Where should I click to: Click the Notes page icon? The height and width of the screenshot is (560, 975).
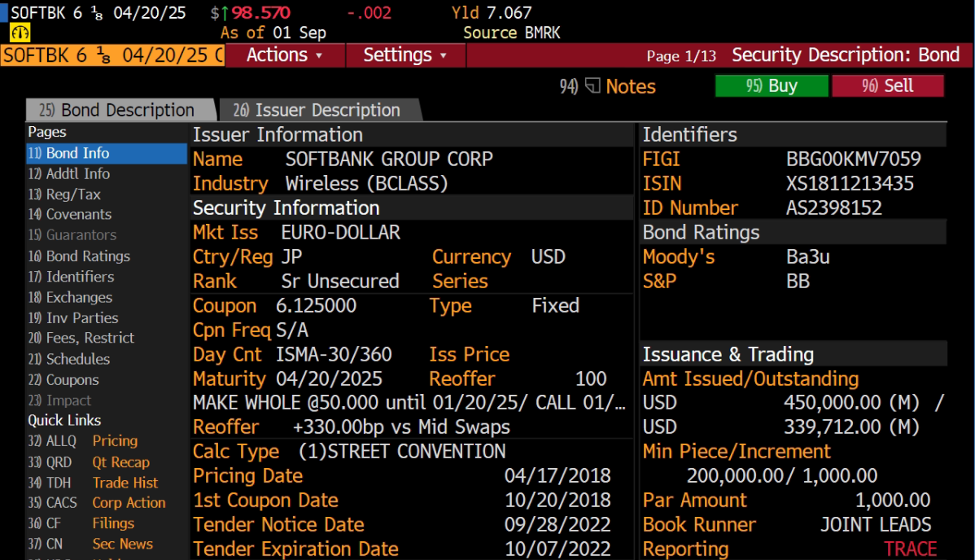tap(592, 85)
